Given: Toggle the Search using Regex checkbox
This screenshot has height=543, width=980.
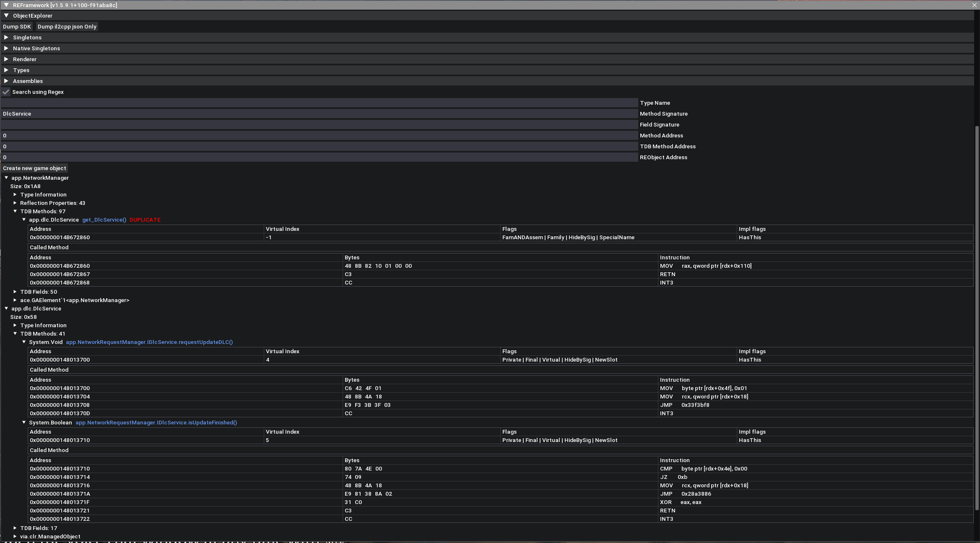Looking at the screenshot, I should pyautogui.click(x=6, y=92).
